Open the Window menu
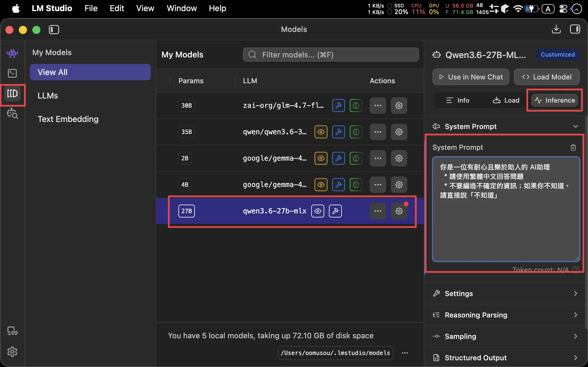The height and width of the screenshot is (367, 588). click(182, 8)
